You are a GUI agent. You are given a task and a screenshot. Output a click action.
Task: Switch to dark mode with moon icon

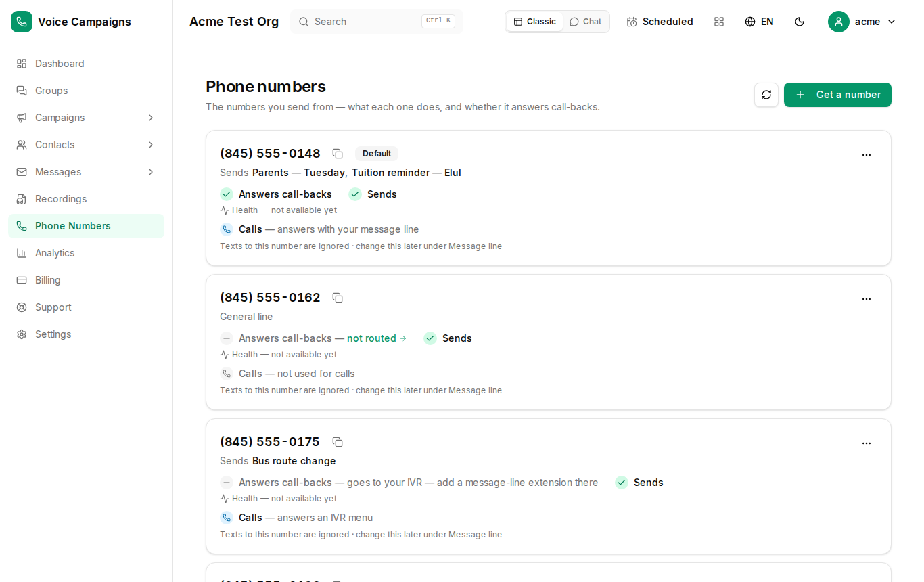(800, 22)
